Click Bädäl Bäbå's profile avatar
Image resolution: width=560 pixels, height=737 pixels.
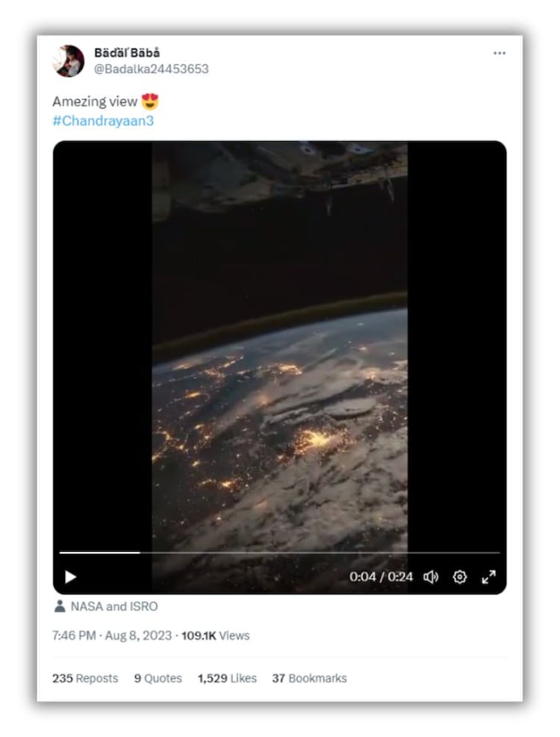(68, 60)
